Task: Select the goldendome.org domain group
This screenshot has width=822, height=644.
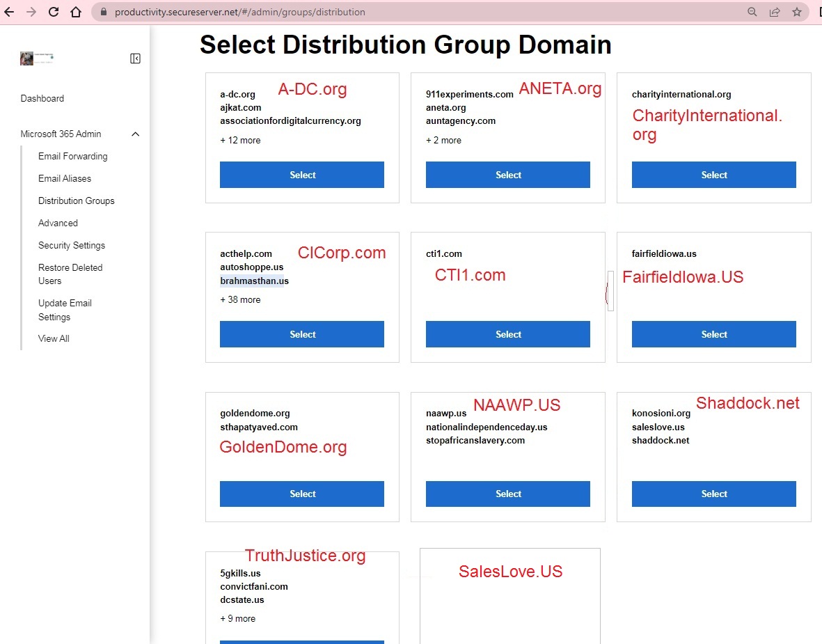Action: coord(302,494)
